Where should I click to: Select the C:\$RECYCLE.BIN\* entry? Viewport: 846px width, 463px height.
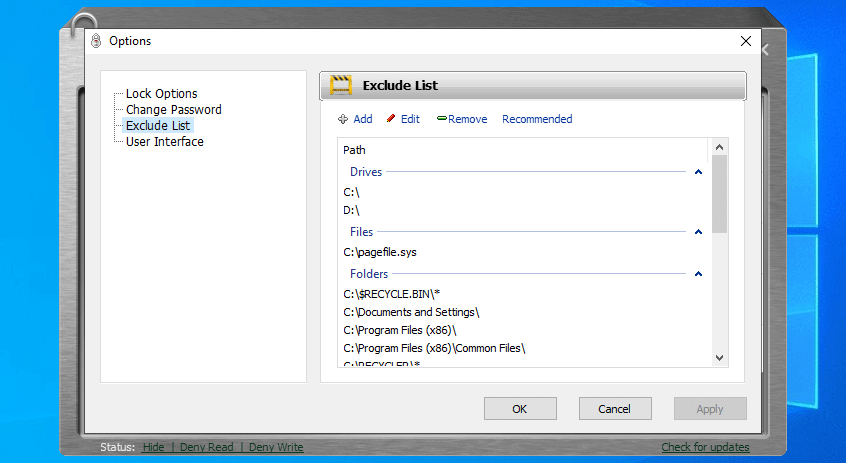coord(392,294)
